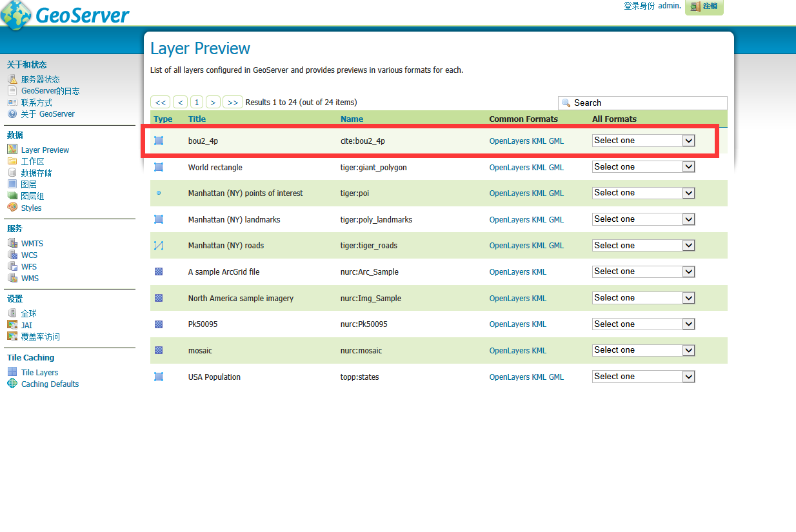This screenshot has width=796, height=532.
Task: Click the layers icon in sidebar
Action: pos(12,184)
